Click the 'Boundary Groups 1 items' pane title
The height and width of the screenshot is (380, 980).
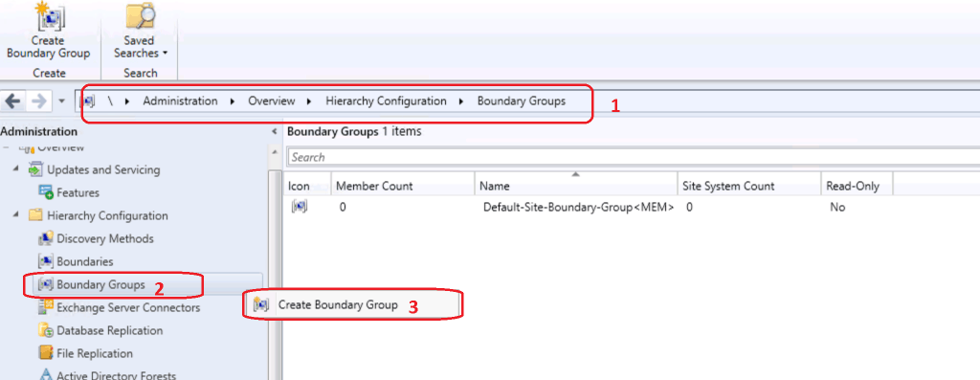(354, 132)
